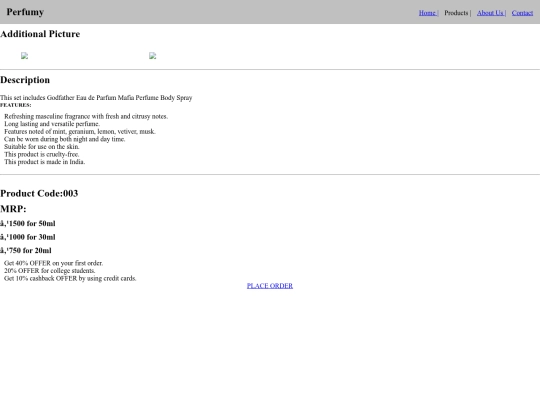This screenshot has height=405, width=540.
Task: Click 'Can be worn during both night' line
Action: pyautogui.click(x=65, y=139)
